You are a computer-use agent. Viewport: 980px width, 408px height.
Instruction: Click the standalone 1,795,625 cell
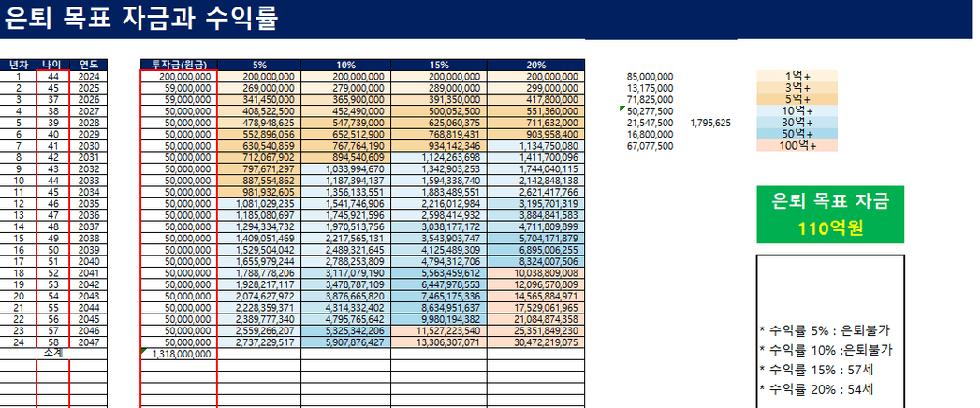pyautogui.click(x=710, y=123)
